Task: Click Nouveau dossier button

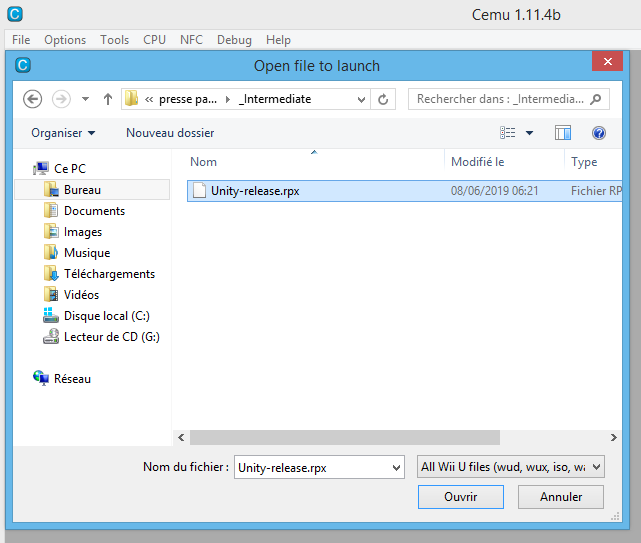Action: (170, 133)
